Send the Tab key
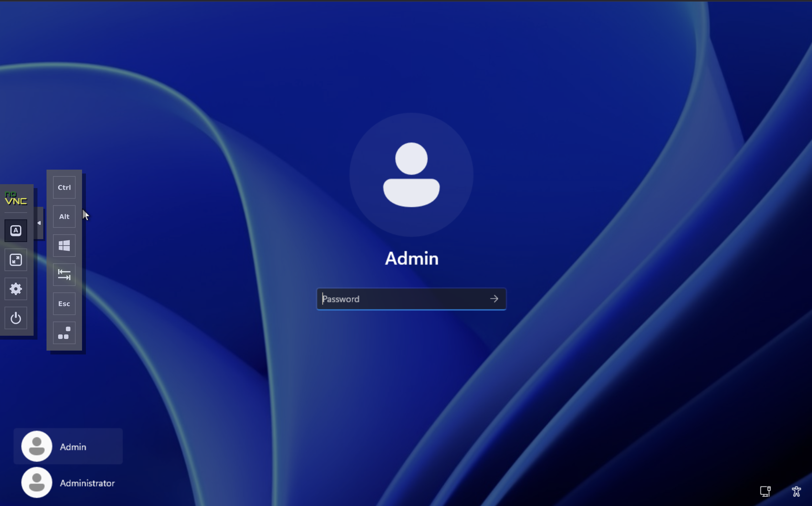 pos(64,275)
